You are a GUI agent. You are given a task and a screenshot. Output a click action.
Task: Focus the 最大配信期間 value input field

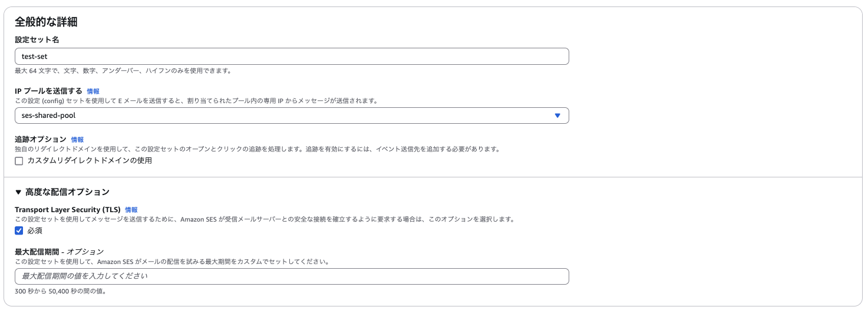[x=292, y=276]
